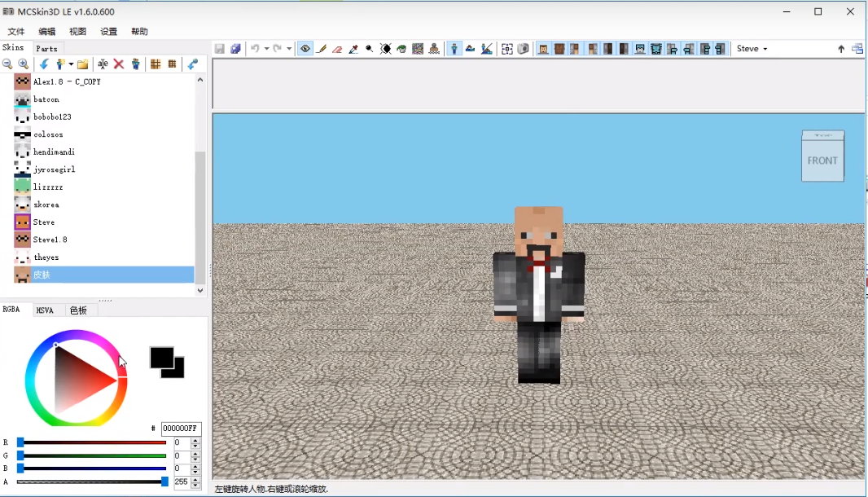The width and height of the screenshot is (868, 497).
Task: Toggle head part visibility in toolbar
Action: (543, 49)
